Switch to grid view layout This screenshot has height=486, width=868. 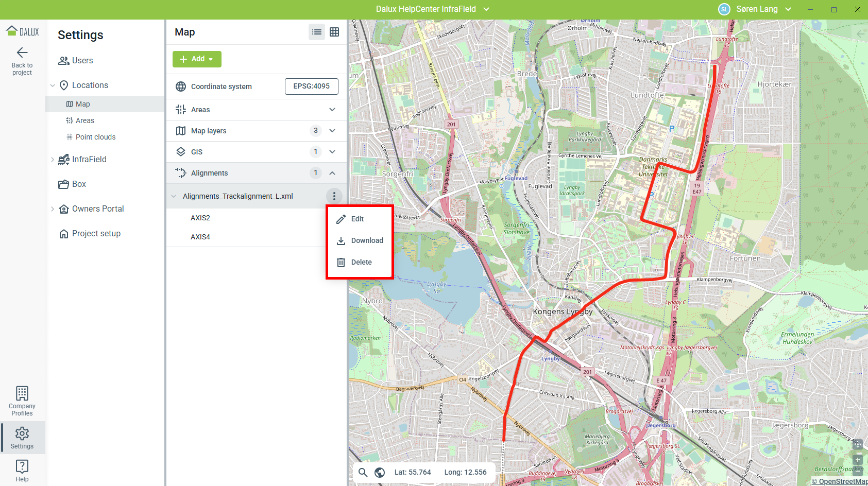click(334, 32)
